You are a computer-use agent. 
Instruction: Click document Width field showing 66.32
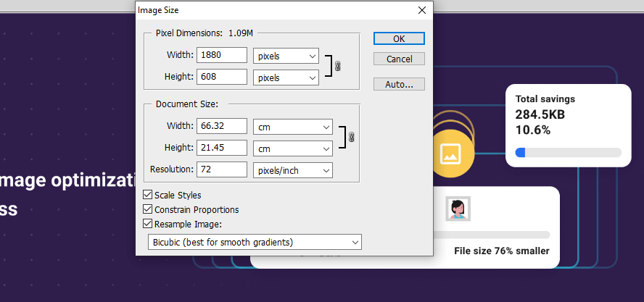coord(222,126)
